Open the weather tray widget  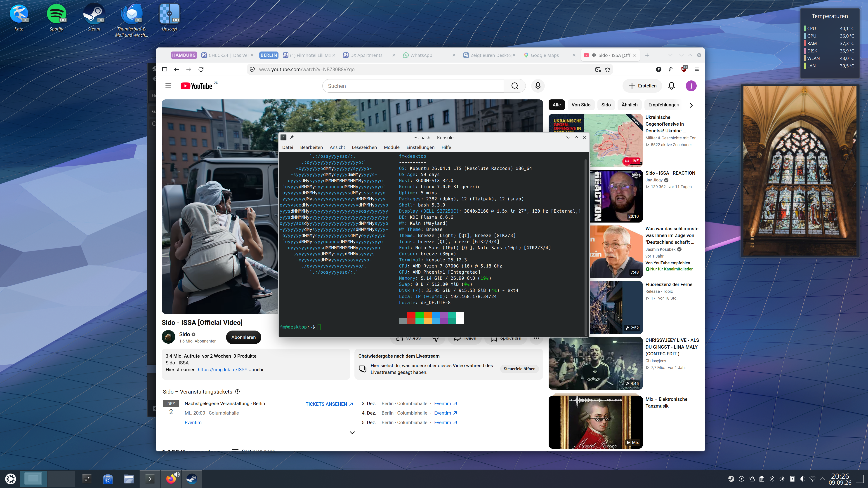[x=752, y=479]
